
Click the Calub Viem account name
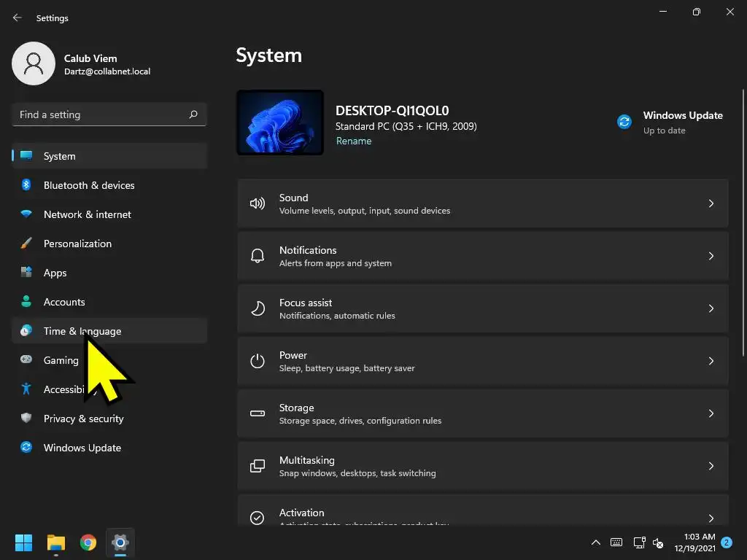coord(90,58)
